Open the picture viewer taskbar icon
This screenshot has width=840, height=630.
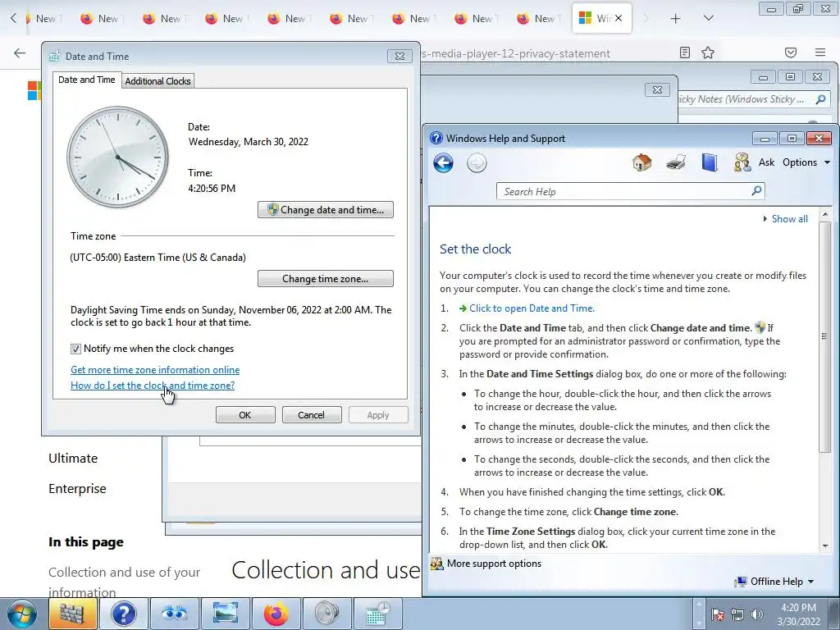point(225,614)
